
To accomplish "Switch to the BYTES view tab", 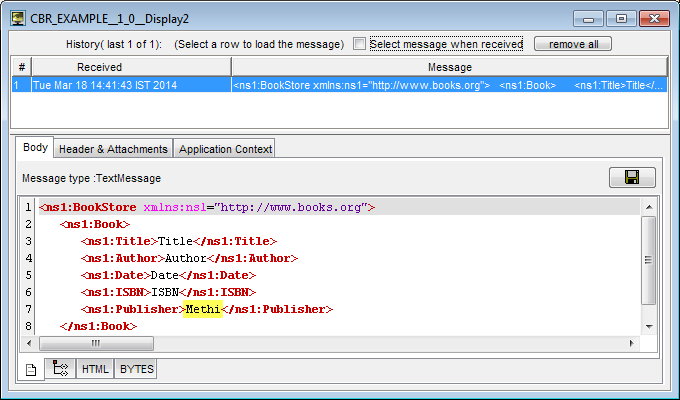I will pyautogui.click(x=136, y=369).
